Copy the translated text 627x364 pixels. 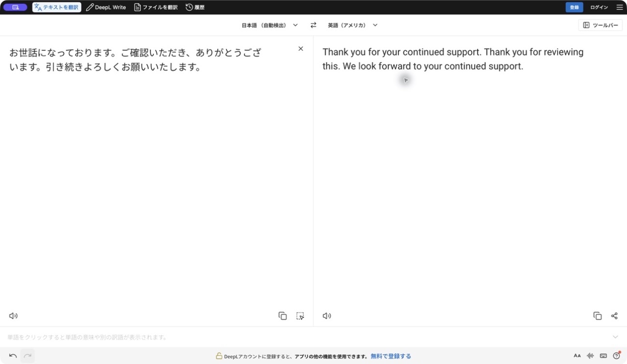click(x=598, y=316)
